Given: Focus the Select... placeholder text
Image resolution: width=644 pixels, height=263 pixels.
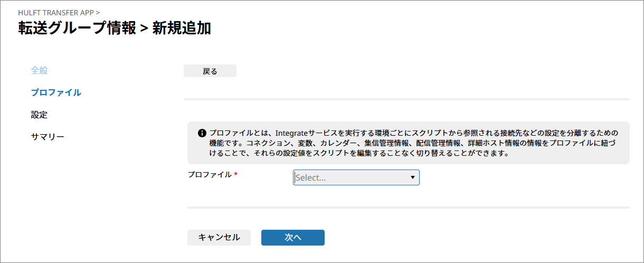Looking at the screenshot, I should (x=311, y=178).
